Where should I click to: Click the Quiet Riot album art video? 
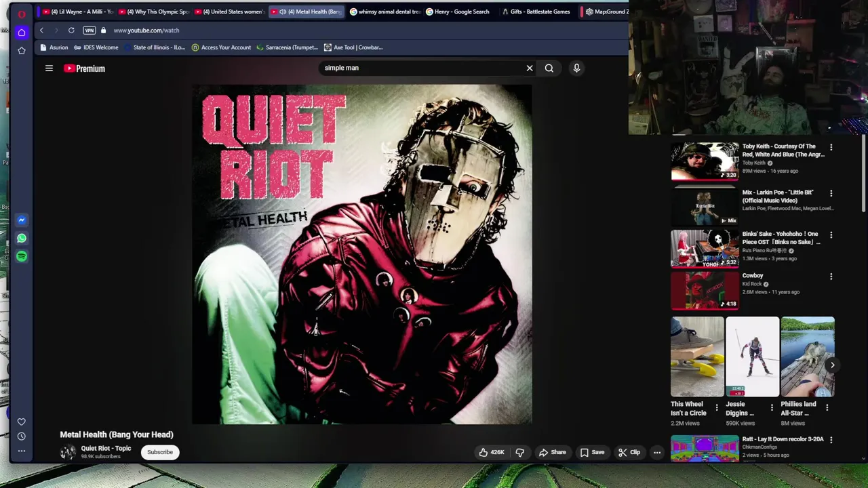point(362,254)
